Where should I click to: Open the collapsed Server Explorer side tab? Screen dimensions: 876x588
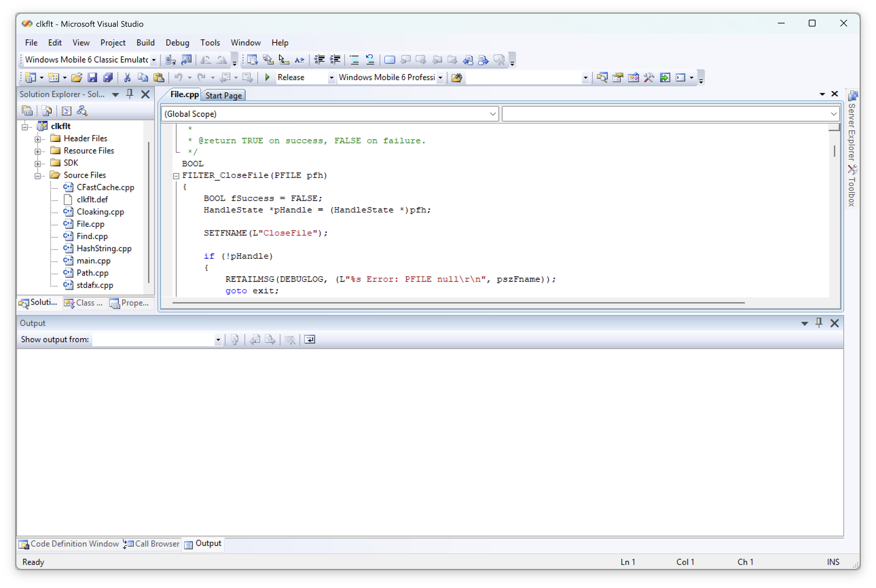click(x=852, y=127)
